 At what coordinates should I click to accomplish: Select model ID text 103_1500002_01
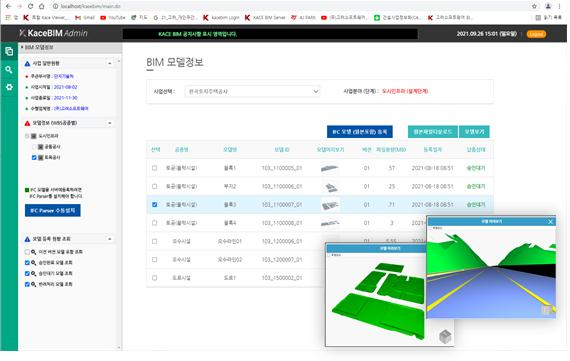[282, 278]
